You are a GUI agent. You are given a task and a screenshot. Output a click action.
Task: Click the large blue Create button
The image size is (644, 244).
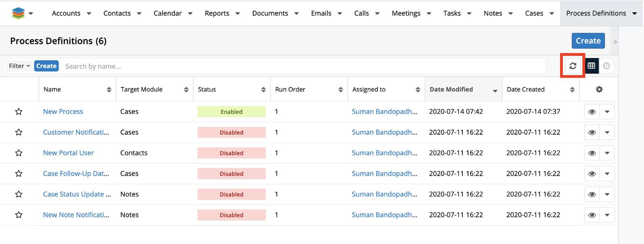point(588,41)
